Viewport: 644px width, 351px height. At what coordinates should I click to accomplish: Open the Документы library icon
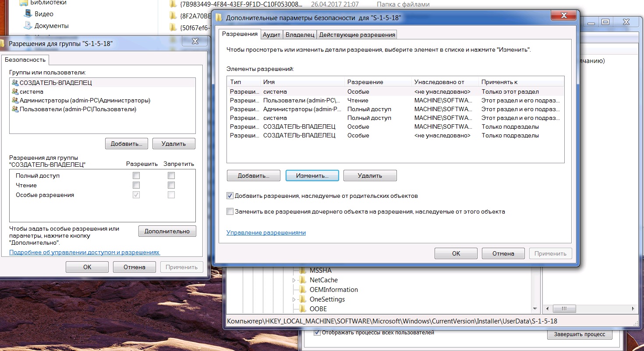point(28,26)
